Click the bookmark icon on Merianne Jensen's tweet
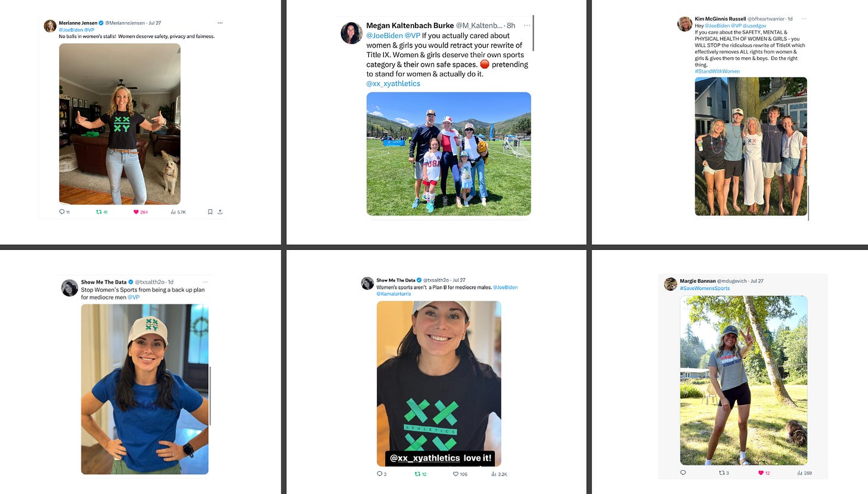The image size is (868, 494). (210, 212)
